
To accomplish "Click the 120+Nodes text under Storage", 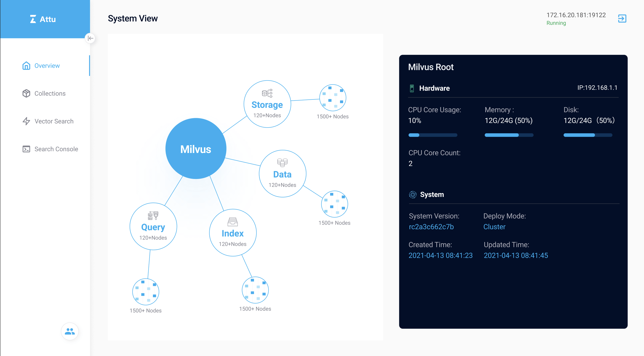I will click(267, 115).
